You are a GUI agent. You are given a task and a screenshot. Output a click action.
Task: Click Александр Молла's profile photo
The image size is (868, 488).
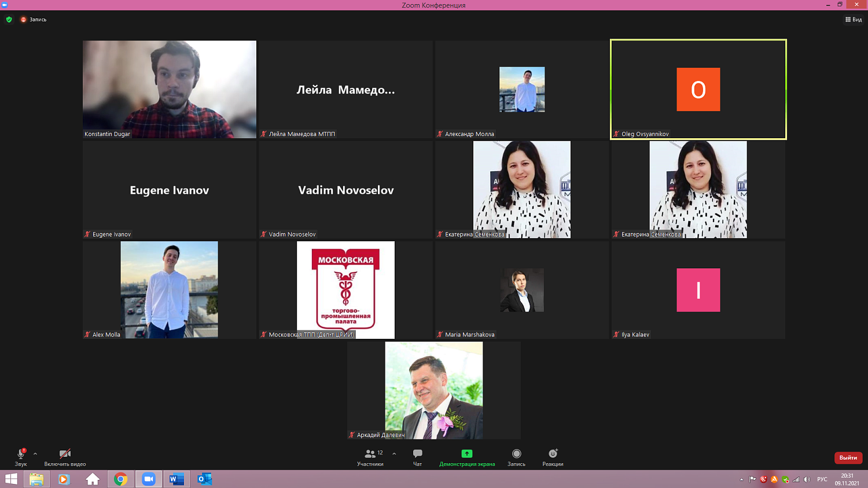pyautogui.click(x=522, y=89)
